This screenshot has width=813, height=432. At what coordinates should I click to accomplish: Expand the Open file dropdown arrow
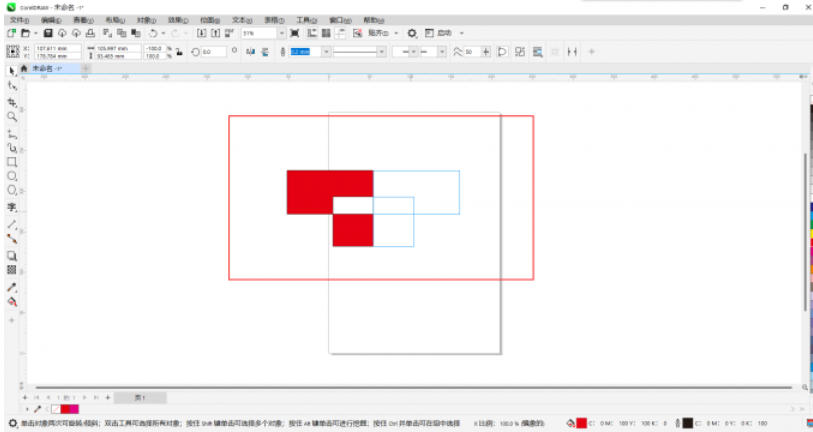coord(35,33)
